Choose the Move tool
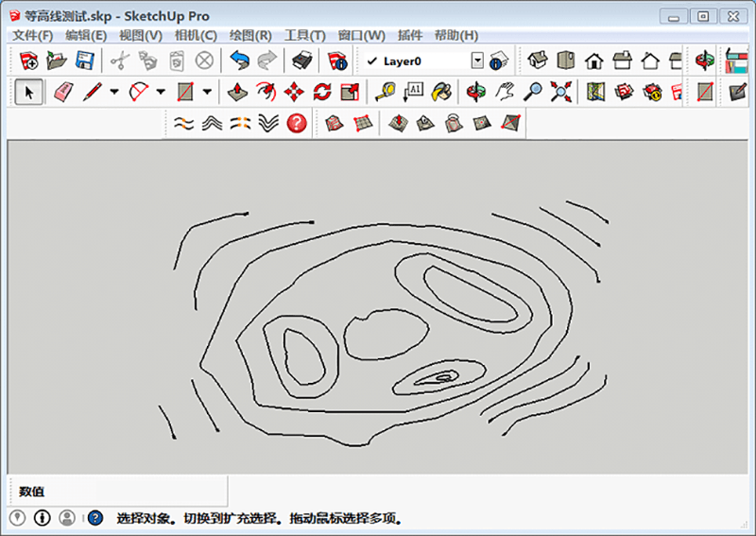Viewport: 756px width, 536px height. click(294, 92)
